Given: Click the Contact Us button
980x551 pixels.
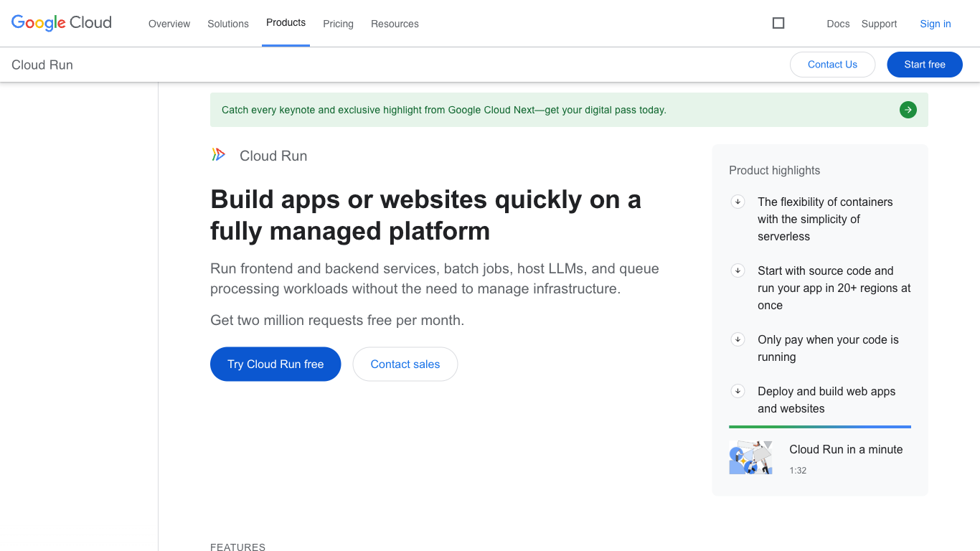Looking at the screenshot, I should coord(832,65).
